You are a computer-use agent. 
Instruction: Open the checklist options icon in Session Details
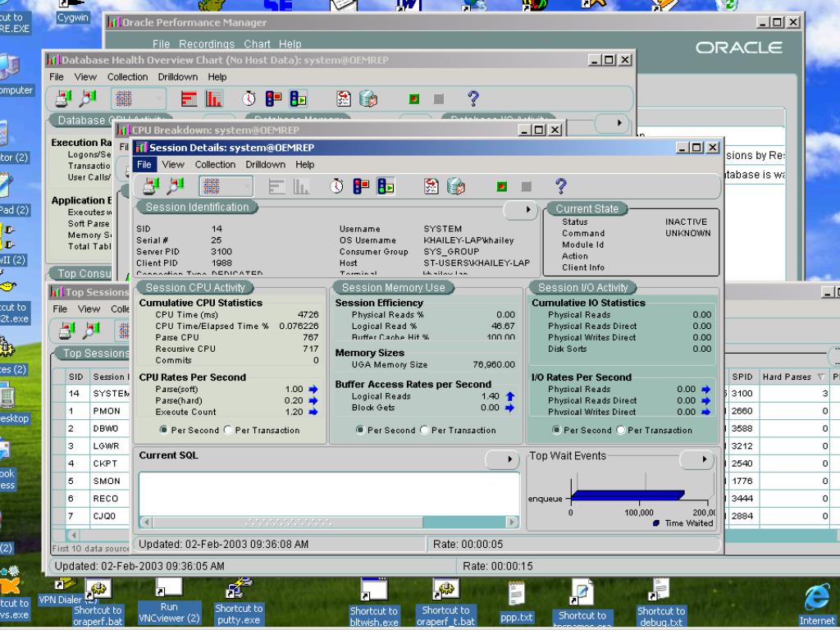coord(431,186)
